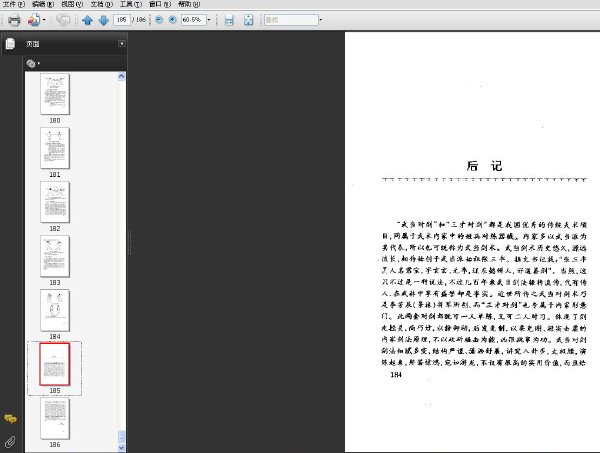Click the page number 184 in document

click(x=396, y=375)
